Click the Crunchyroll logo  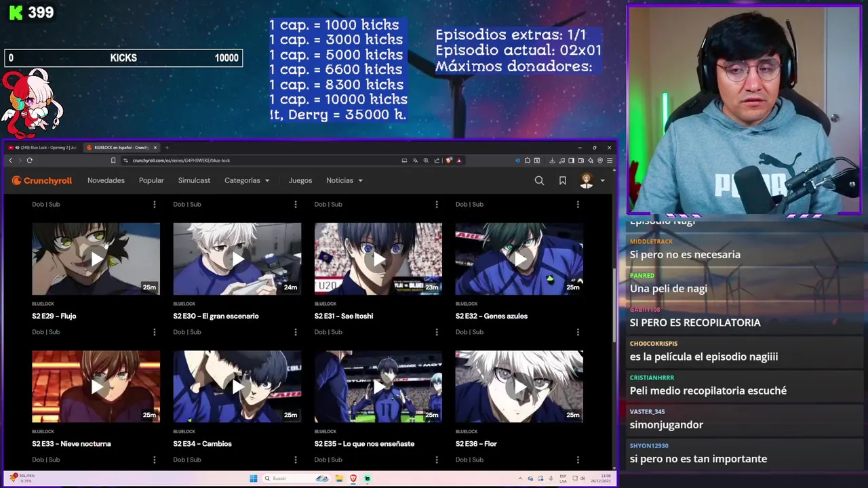pyautogui.click(x=41, y=180)
